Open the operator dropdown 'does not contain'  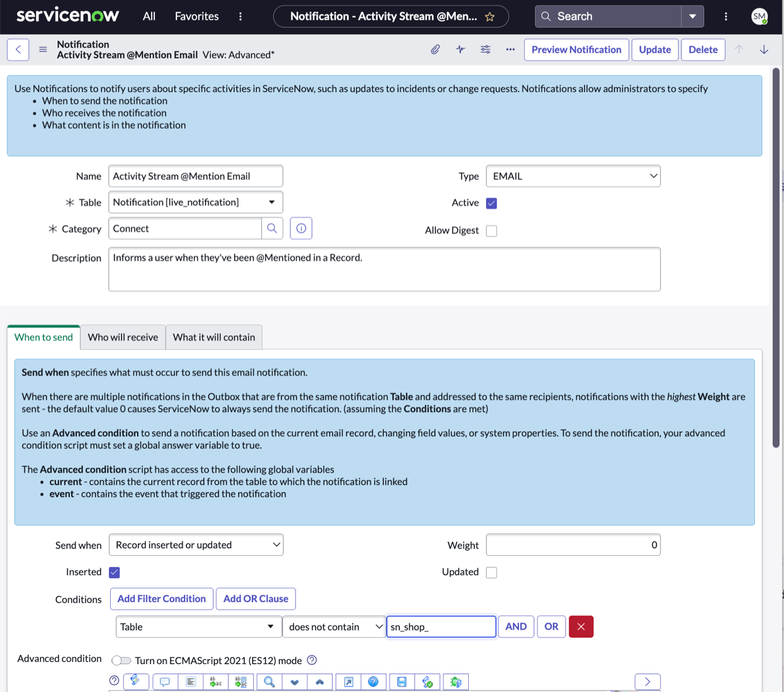(x=334, y=626)
